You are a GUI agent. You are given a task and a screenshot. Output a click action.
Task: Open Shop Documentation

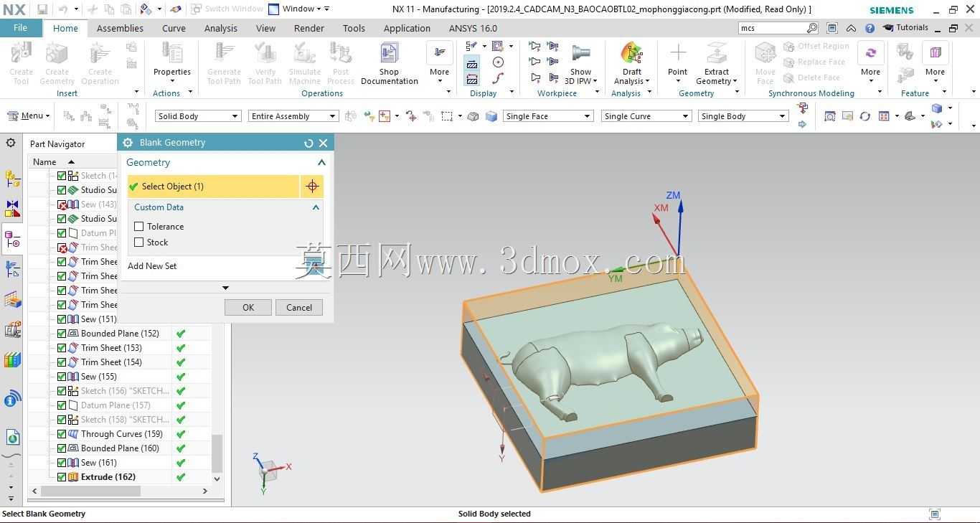[389, 63]
